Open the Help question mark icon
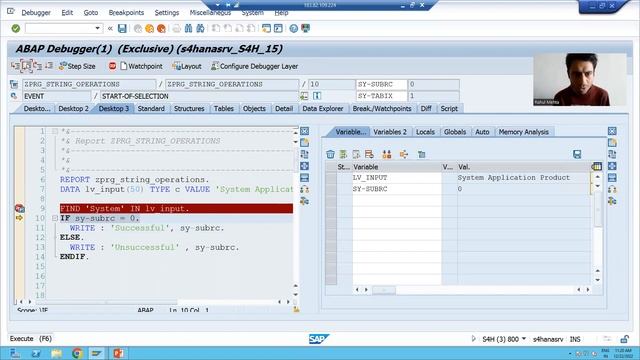This screenshot has width=640, height=360. (x=293, y=29)
